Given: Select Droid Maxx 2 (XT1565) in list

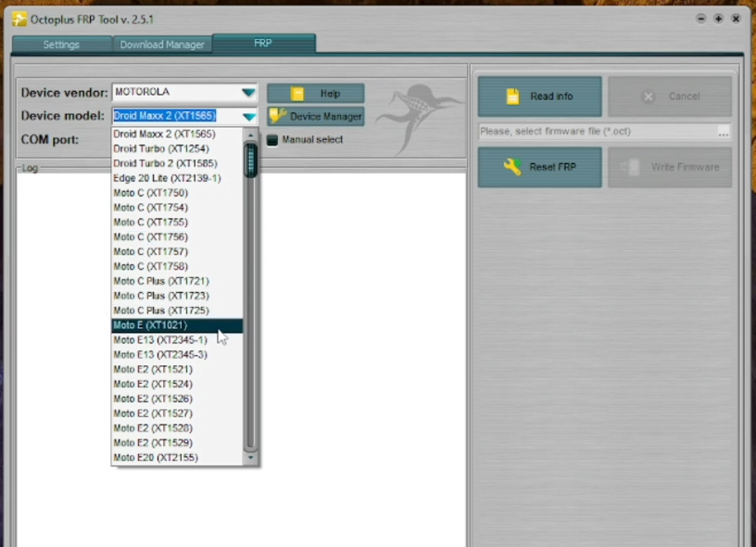Looking at the screenshot, I should pyautogui.click(x=177, y=134).
